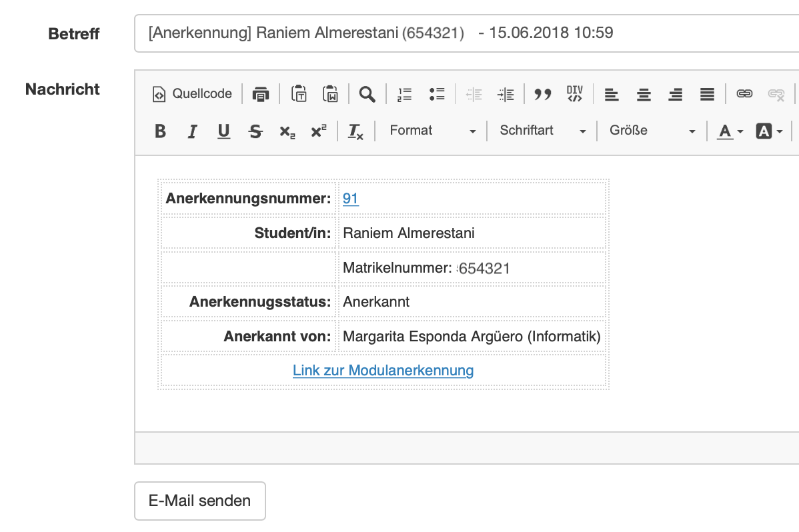Toggle bold formatting
The width and height of the screenshot is (799, 532).
point(160,131)
